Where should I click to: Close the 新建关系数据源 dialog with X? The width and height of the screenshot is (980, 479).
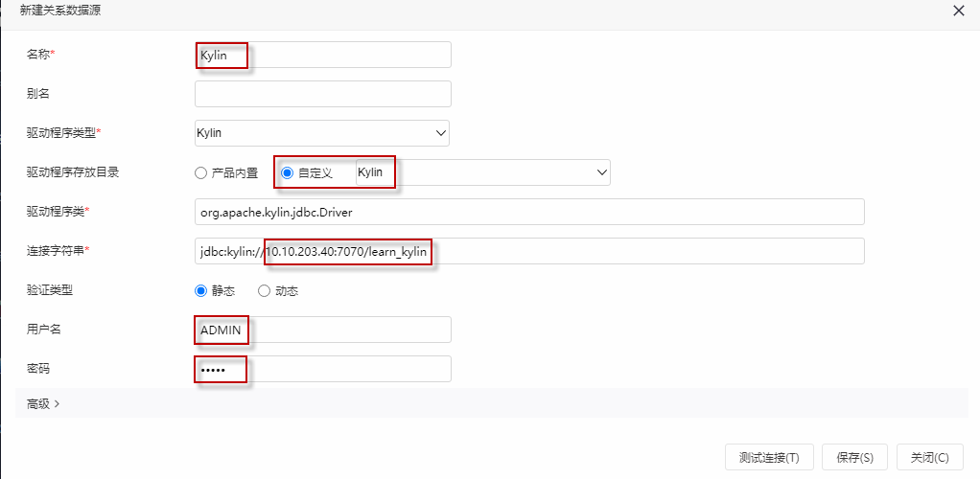[958, 11]
